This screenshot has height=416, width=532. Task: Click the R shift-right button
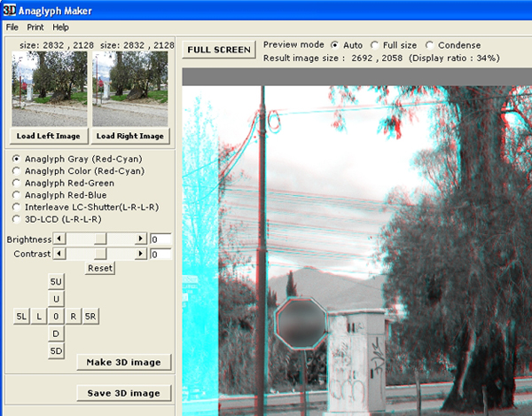click(x=74, y=317)
